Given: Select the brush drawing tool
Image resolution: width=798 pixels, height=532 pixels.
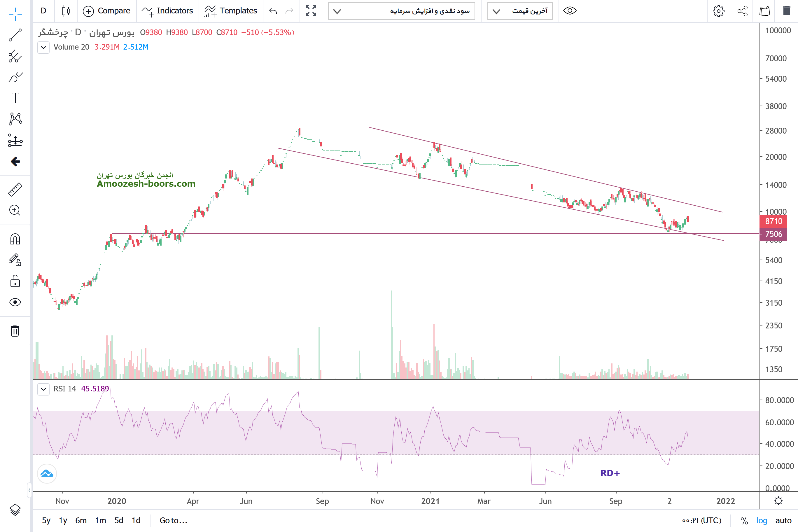Looking at the screenshot, I should 15,77.
